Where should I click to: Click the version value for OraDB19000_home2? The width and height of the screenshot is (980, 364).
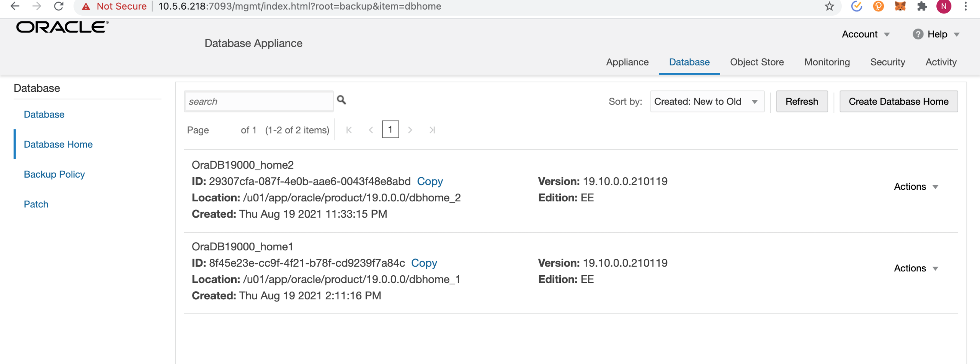coord(625,181)
